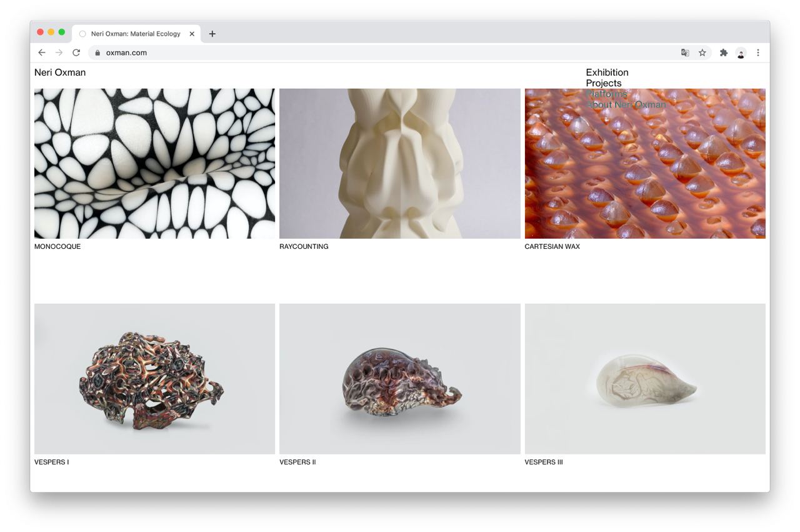
Task: Open the translate page icon
Action: [685, 53]
